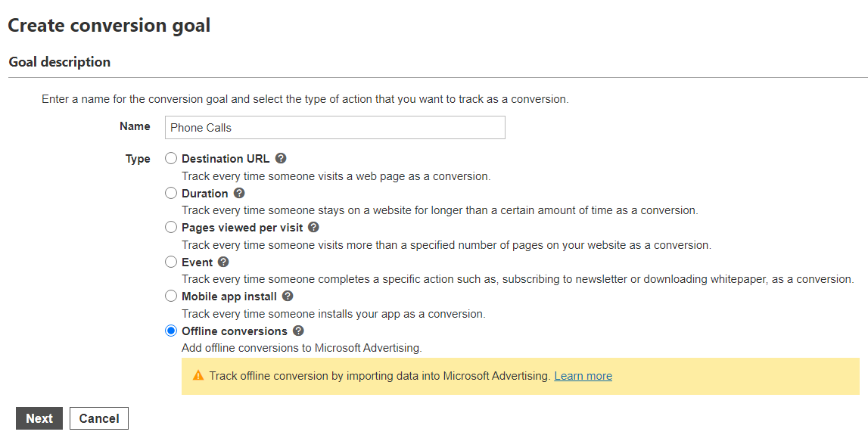
Task: Click the Goal description section heading
Action: (x=59, y=61)
